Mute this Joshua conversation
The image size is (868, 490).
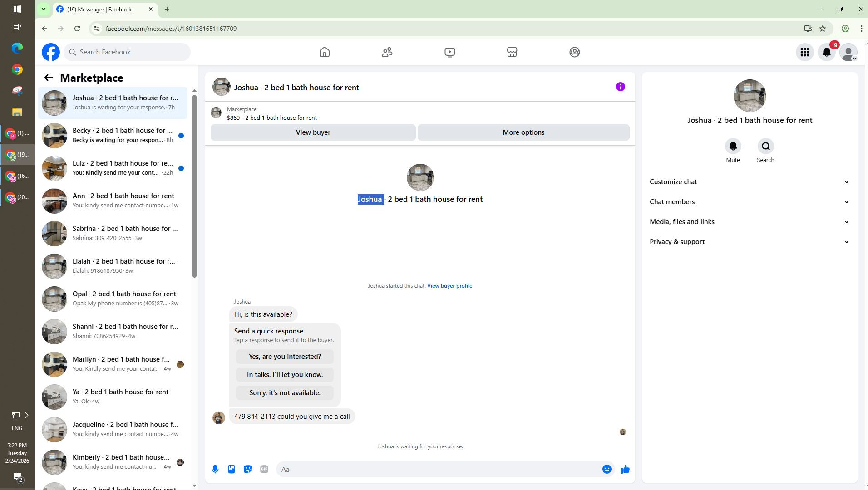click(733, 146)
